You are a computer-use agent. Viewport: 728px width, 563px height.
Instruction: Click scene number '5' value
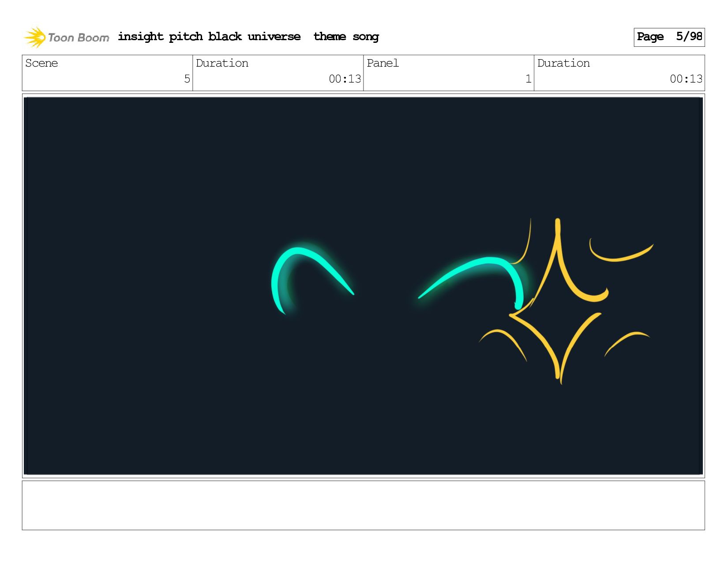coord(187,79)
